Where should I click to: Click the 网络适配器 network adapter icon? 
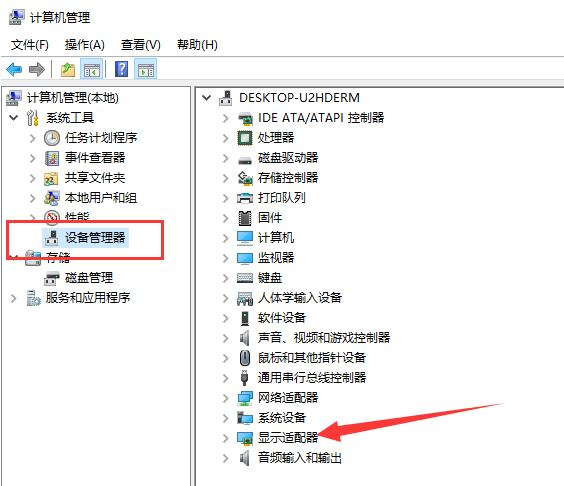click(245, 398)
